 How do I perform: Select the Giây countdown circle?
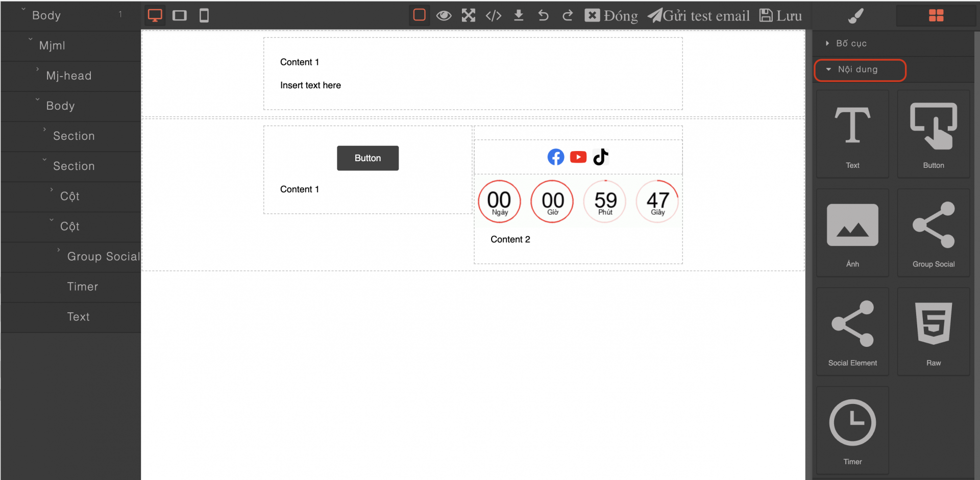coord(657,201)
